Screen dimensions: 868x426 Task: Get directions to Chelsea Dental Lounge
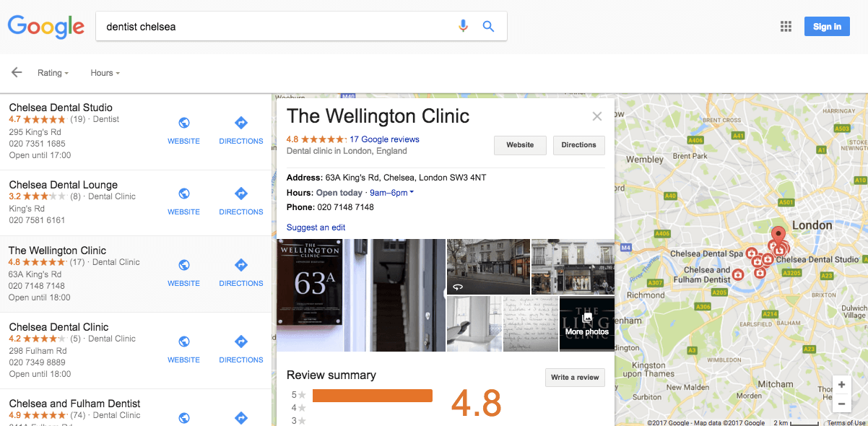(241, 193)
